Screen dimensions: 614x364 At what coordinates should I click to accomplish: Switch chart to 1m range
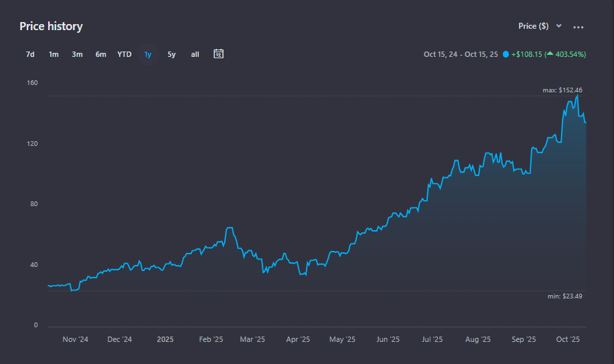[x=54, y=54]
